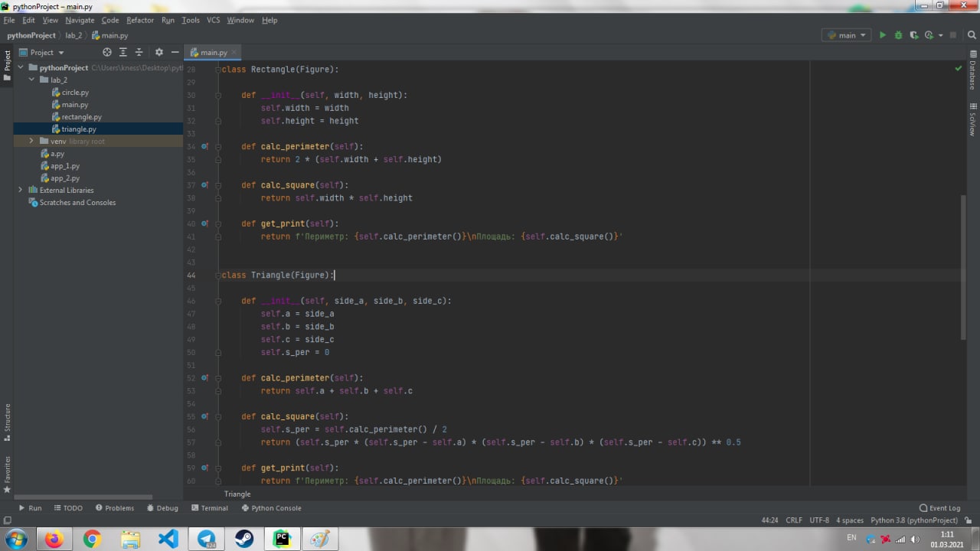Click the Select Opened File target icon
The height and width of the screenshot is (551, 980).
pos(107,52)
